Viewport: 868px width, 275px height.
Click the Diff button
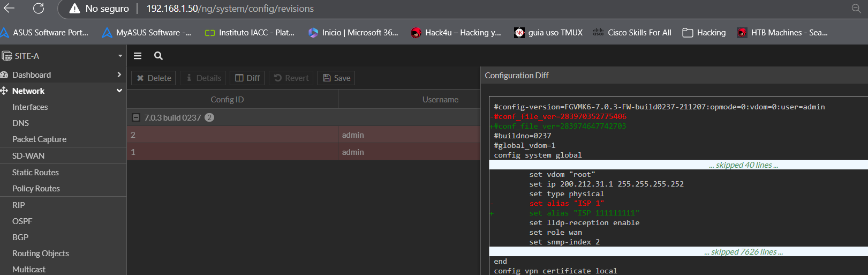click(x=247, y=78)
